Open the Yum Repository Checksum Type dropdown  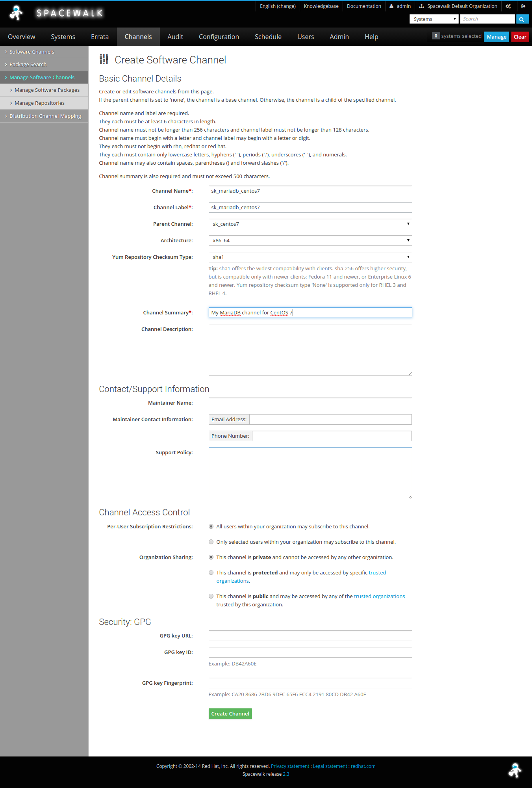tap(310, 257)
